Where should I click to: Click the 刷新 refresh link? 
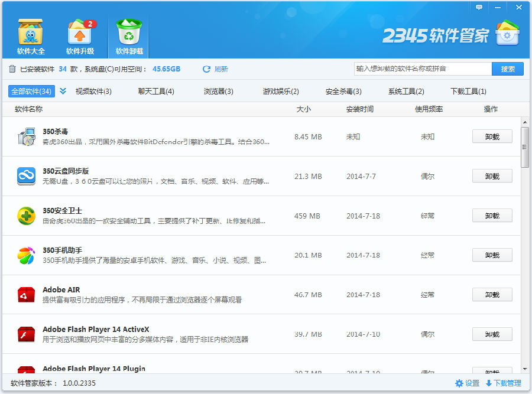(221, 69)
